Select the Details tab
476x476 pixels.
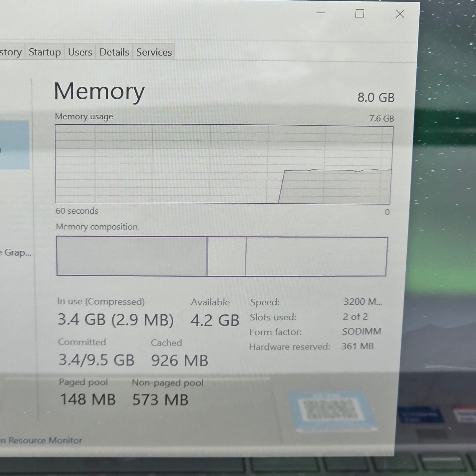coord(114,52)
